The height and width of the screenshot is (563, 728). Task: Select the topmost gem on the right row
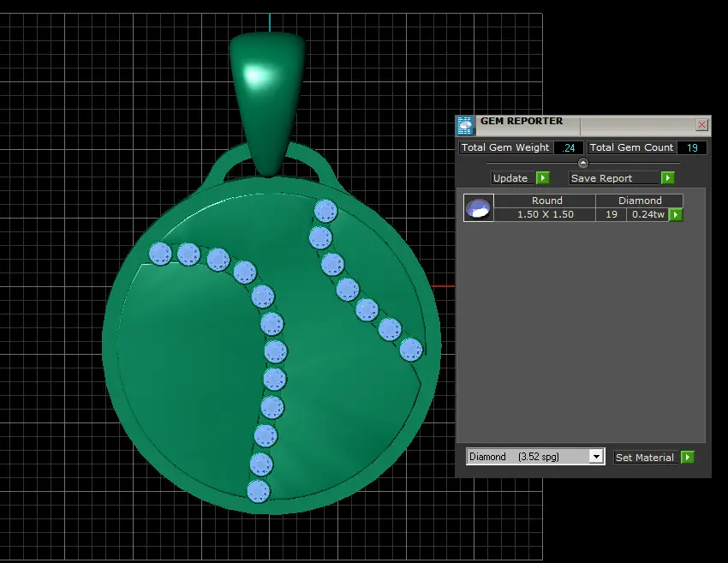click(325, 212)
